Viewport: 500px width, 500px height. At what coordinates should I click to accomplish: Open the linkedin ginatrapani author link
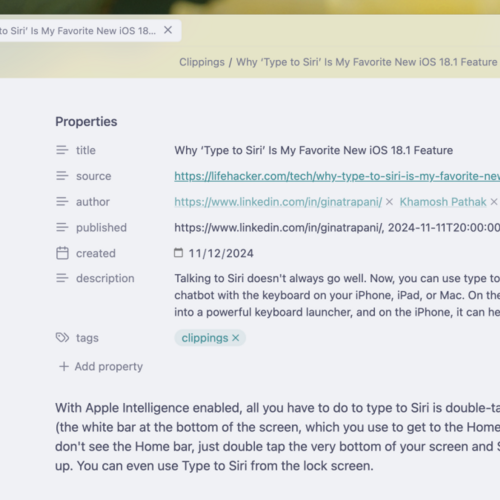(x=278, y=202)
